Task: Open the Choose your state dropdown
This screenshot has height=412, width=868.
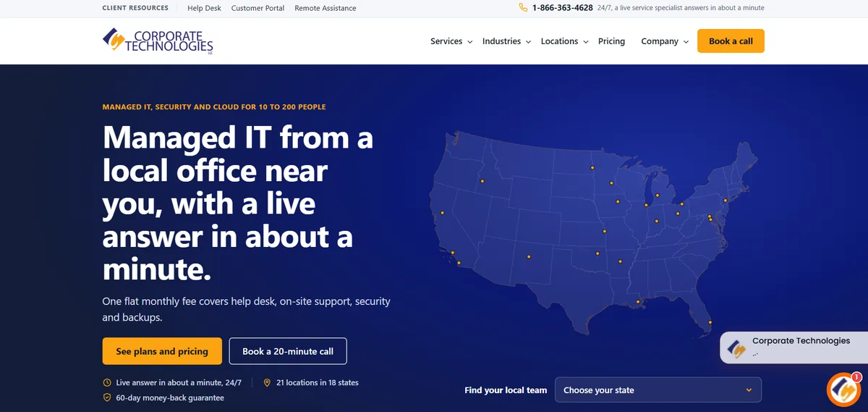Action: [658, 390]
